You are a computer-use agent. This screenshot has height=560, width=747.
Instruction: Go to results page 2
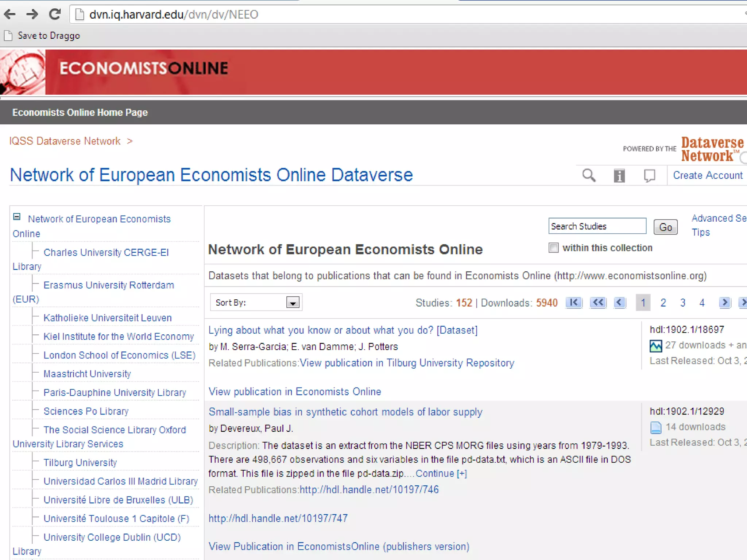[x=663, y=303]
